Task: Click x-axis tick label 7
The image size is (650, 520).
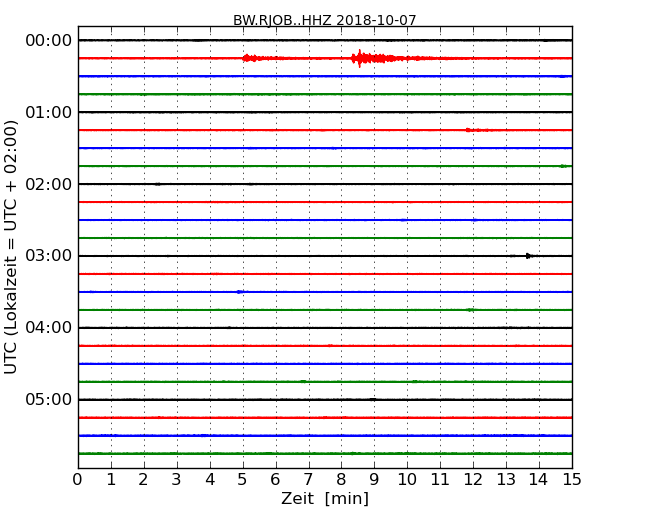Action: pyautogui.click(x=308, y=479)
